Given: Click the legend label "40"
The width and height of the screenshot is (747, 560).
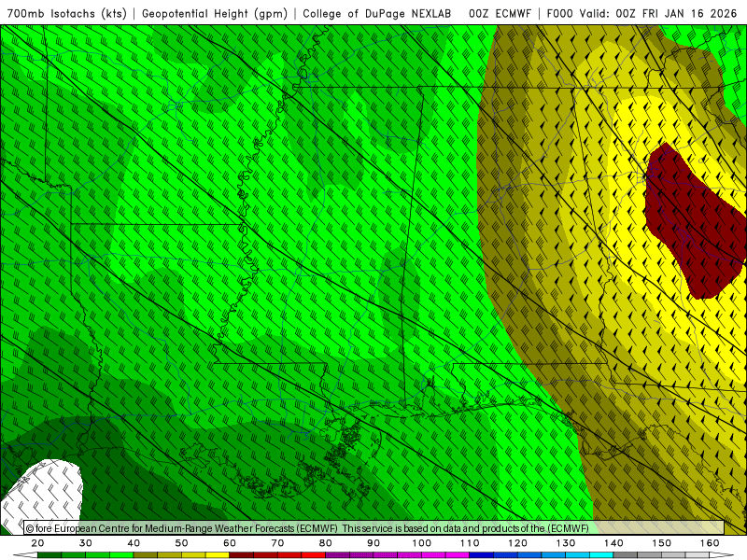Looking at the screenshot, I should [134, 543].
